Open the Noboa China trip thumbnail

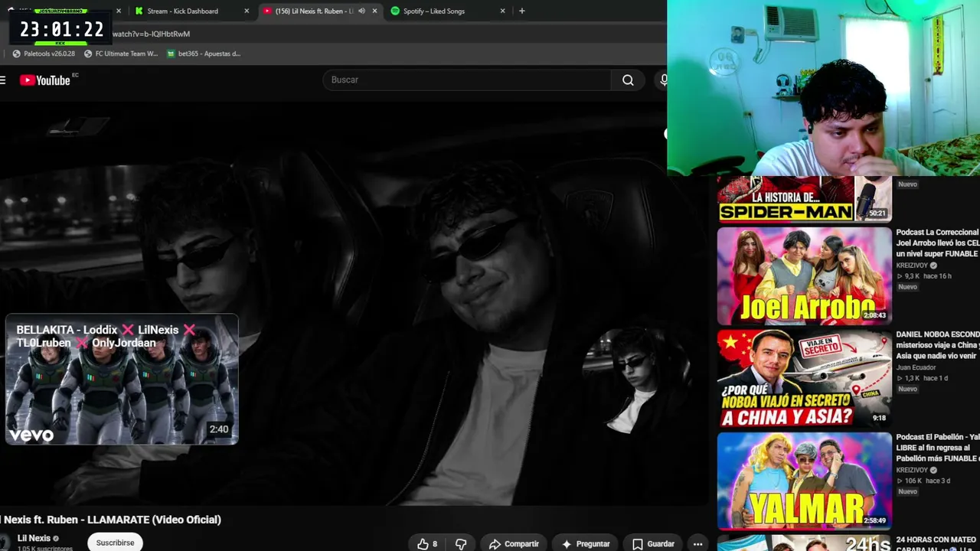(804, 379)
